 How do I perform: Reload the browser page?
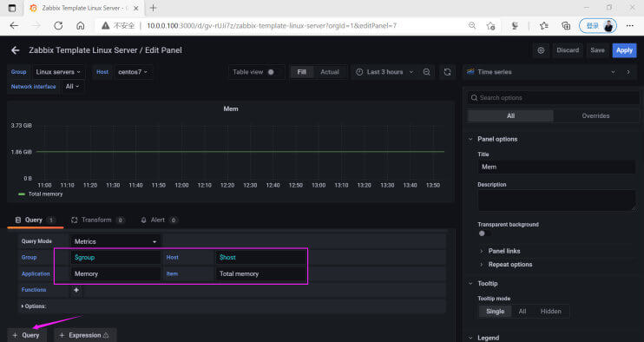click(58, 25)
